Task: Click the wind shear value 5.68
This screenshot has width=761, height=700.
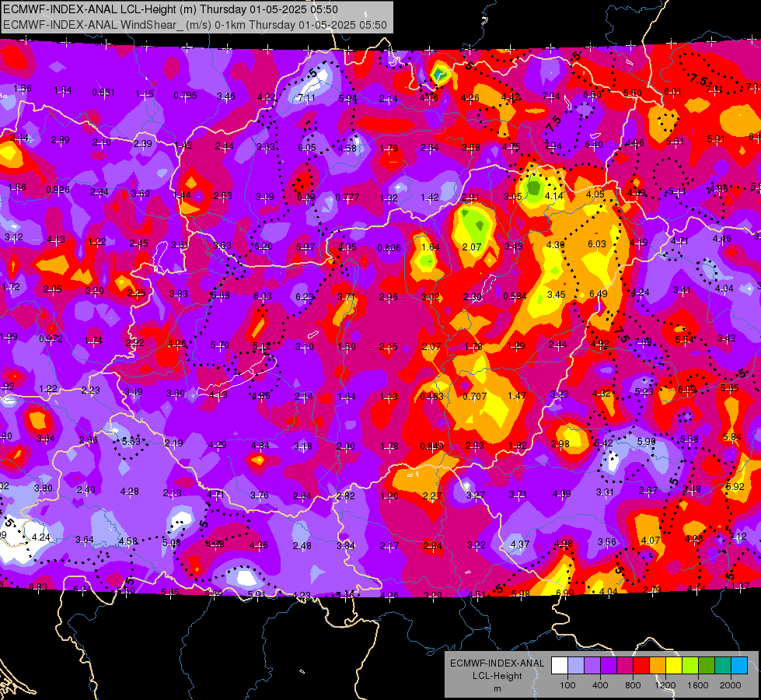Action: click(x=220, y=296)
